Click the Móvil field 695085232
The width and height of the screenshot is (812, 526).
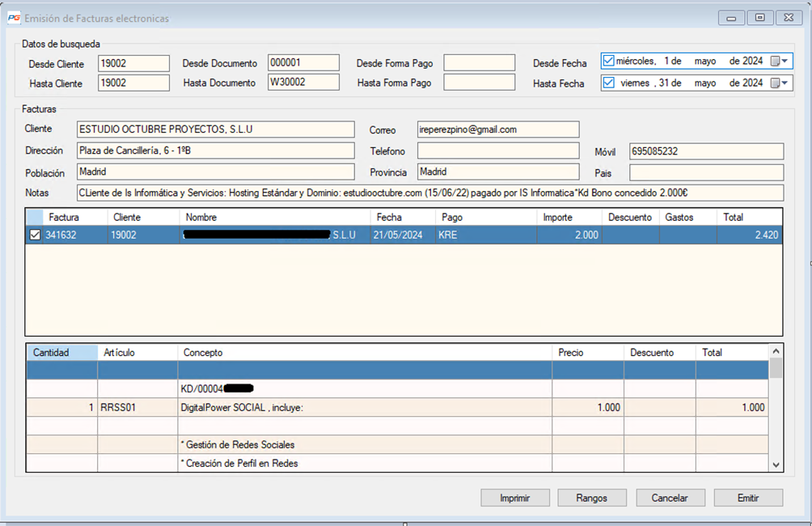point(706,151)
